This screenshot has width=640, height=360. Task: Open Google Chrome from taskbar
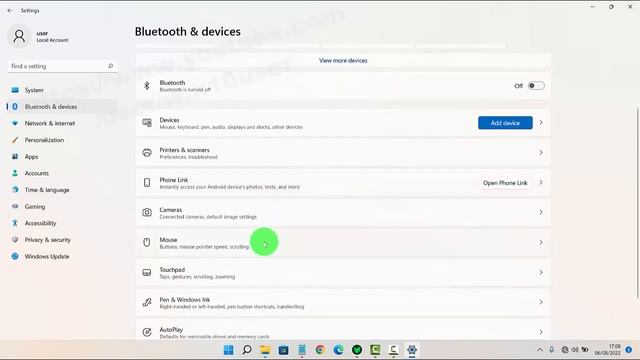pyautogui.click(x=320, y=350)
